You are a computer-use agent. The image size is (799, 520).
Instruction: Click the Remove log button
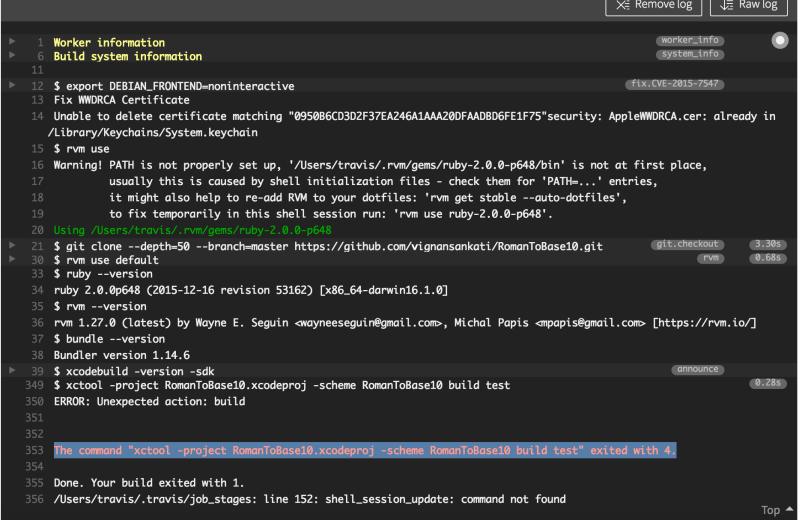coord(653,5)
